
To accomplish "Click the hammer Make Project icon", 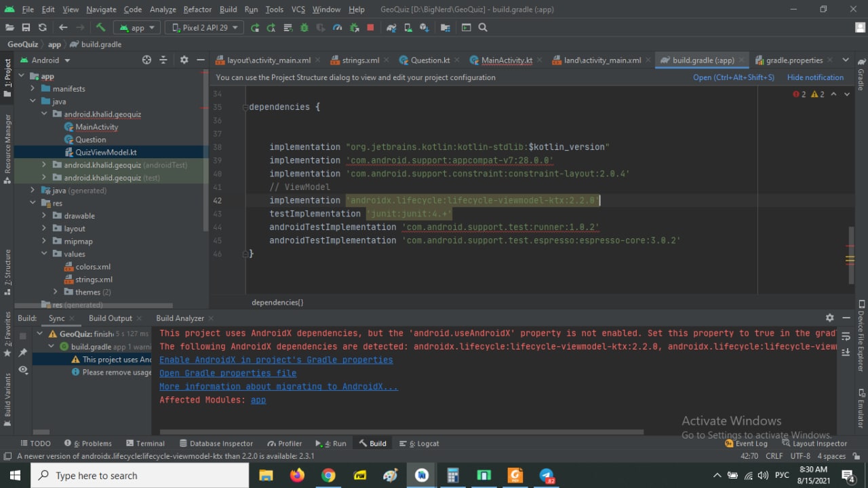I will pos(100,28).
